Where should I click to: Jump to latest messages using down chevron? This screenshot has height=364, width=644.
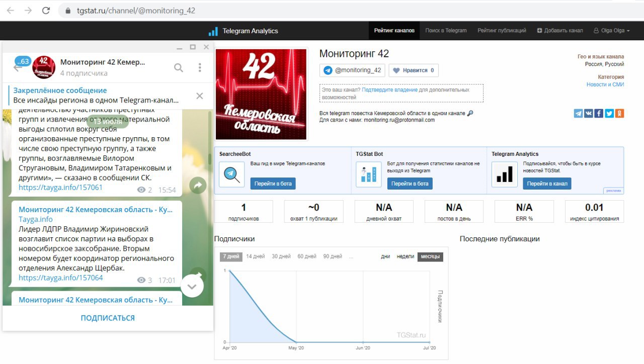click(x=192, y=286)
